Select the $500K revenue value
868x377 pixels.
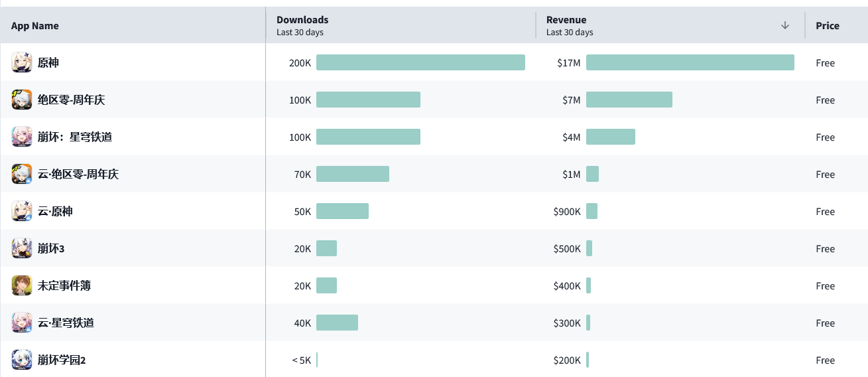point(567,249)
